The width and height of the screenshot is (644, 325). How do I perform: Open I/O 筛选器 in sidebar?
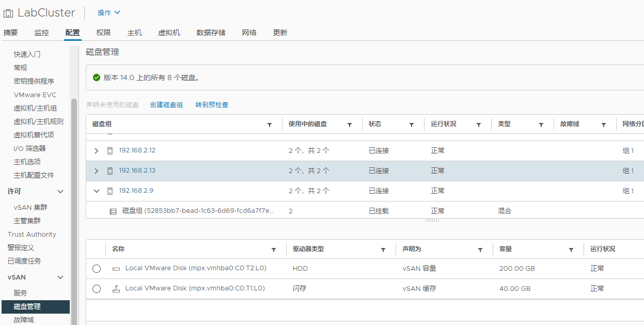tap(30, 148)
